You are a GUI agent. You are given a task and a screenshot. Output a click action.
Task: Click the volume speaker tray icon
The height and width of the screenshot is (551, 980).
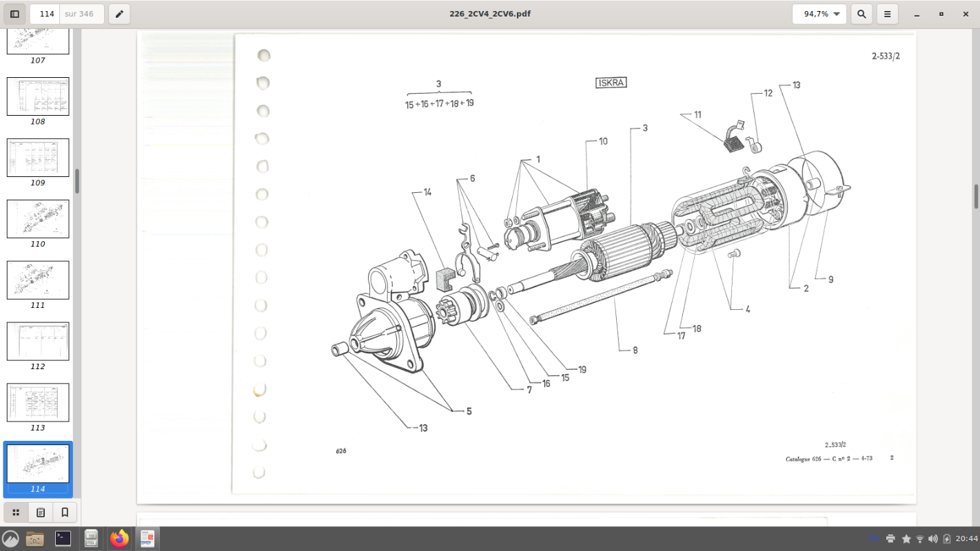(x=933, y=539)
